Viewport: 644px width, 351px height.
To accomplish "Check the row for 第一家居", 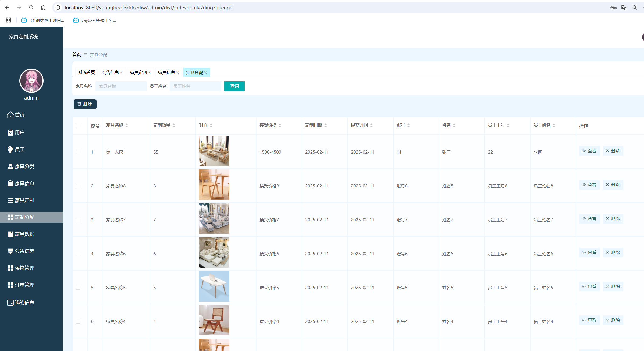I will 78,152.
